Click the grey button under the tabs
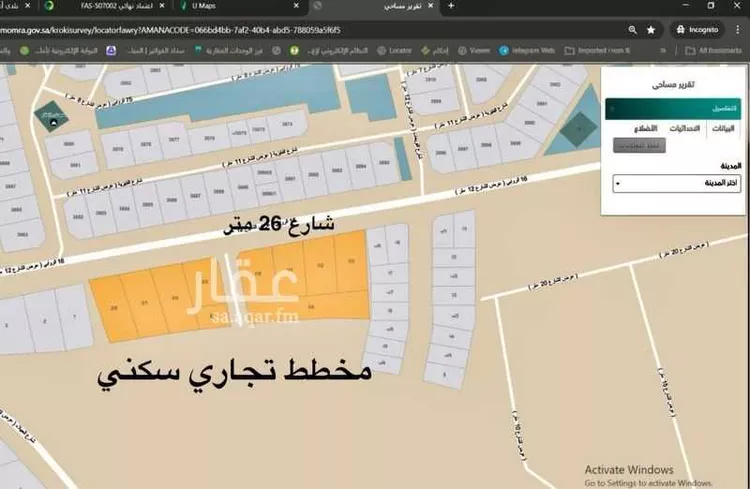This screenshot has width=750, height=489. (639, 145)
